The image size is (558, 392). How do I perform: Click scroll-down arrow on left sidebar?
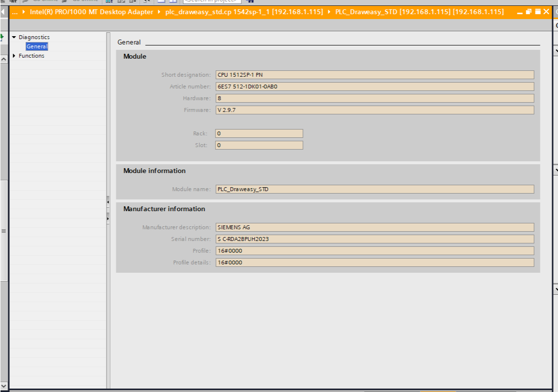(3, 386)
